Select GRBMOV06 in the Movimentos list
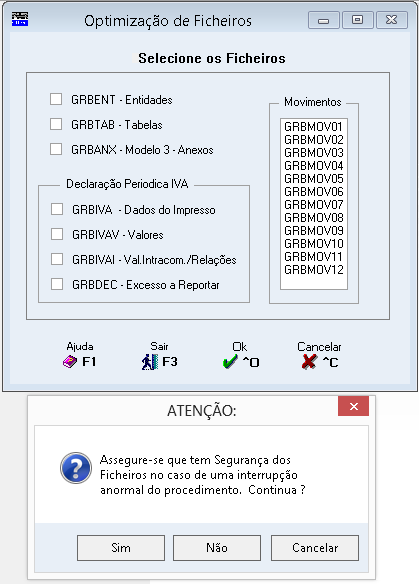Screen dimensions: 419x584 (x=314, y=191)
